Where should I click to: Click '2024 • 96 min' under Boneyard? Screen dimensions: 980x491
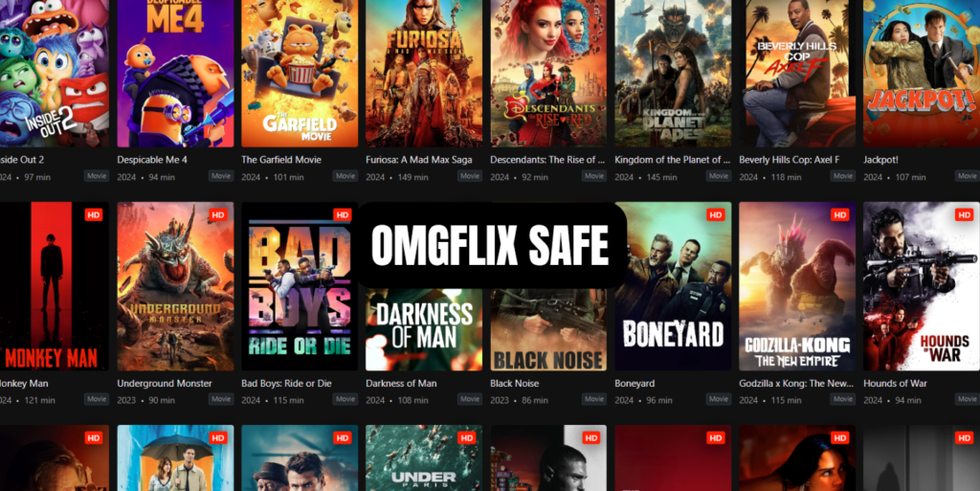pyautogui.click(x=643, y=400)
